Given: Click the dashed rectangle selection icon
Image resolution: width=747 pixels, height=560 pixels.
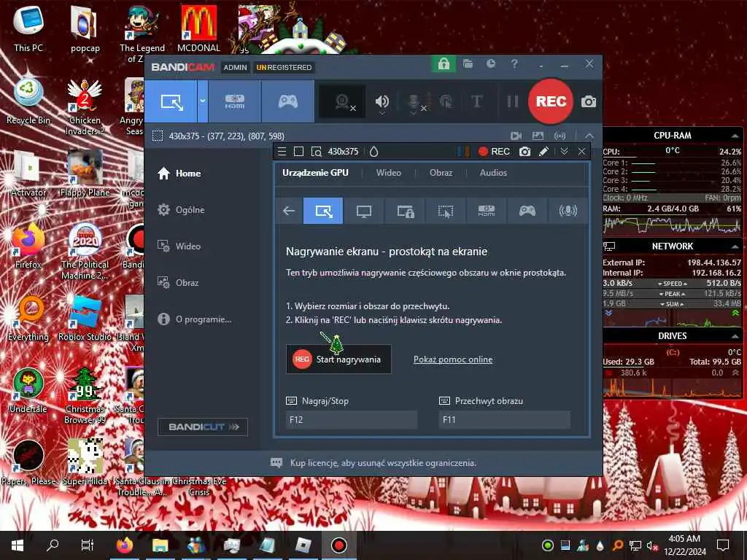Looking at the screenshot, I should 158,136.
